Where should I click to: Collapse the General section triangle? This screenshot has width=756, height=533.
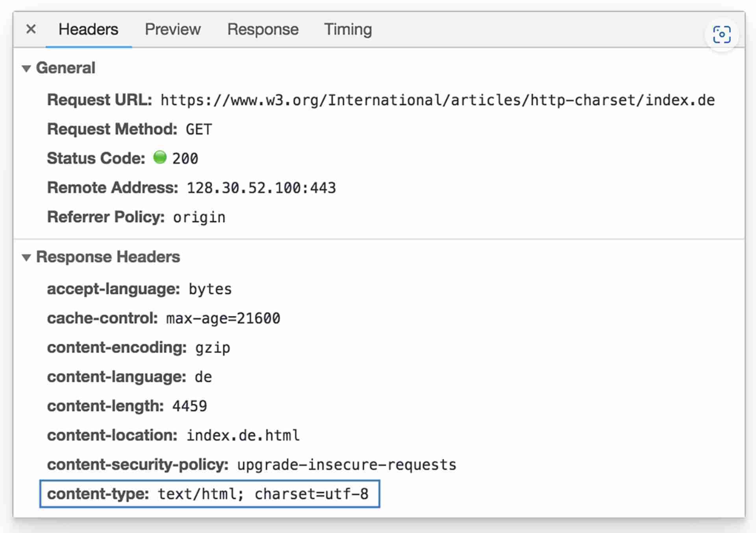pos(26,69)
